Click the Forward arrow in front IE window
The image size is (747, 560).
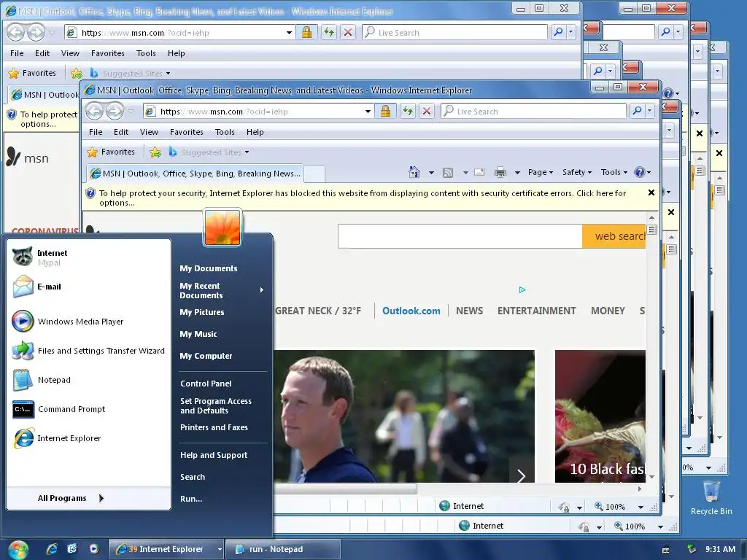pyautogui.click(x=115, y=112)
